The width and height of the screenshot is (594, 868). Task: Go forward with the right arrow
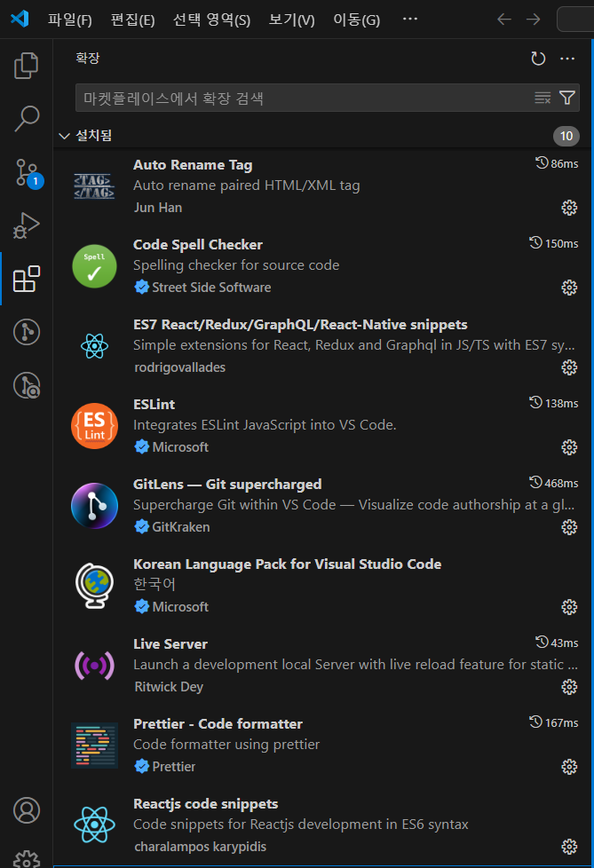click(x=533, y=20)
